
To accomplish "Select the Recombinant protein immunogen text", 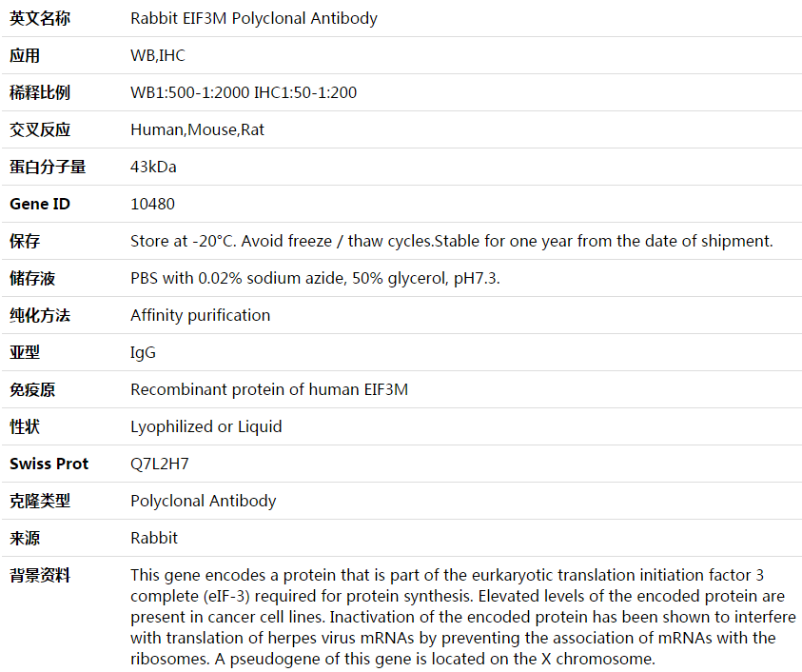I will point(269,389).
